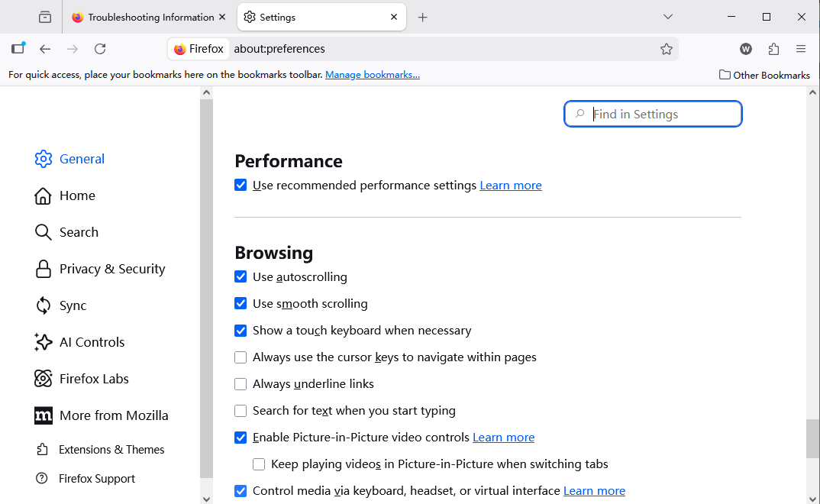Check Keep playing videos in Picture-in-Picture

pos(259,464)
